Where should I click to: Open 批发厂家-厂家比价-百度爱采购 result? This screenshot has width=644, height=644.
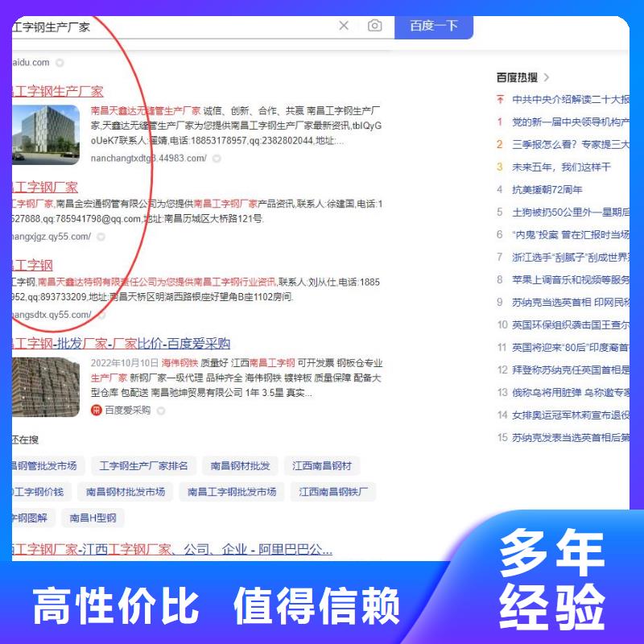click(122, 344)
